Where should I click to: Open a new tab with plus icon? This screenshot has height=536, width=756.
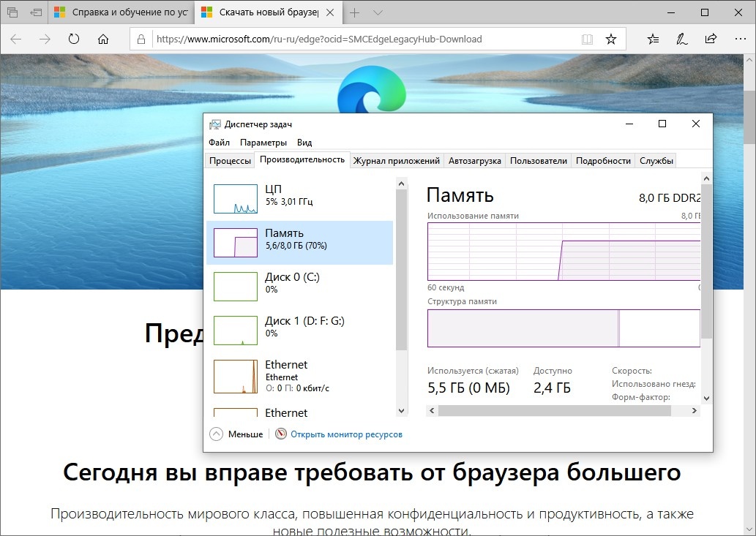tap(354, 12)
